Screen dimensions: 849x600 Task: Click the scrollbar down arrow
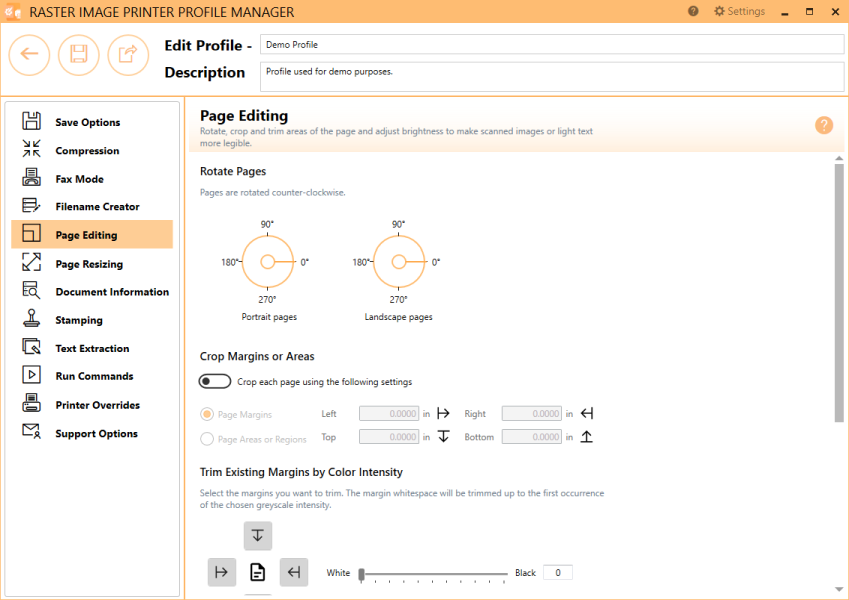click(x=839, y=590)
